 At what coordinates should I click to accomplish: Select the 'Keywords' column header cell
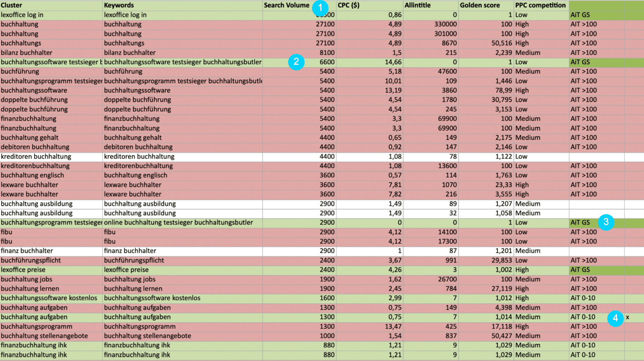[x=183, y=5]
